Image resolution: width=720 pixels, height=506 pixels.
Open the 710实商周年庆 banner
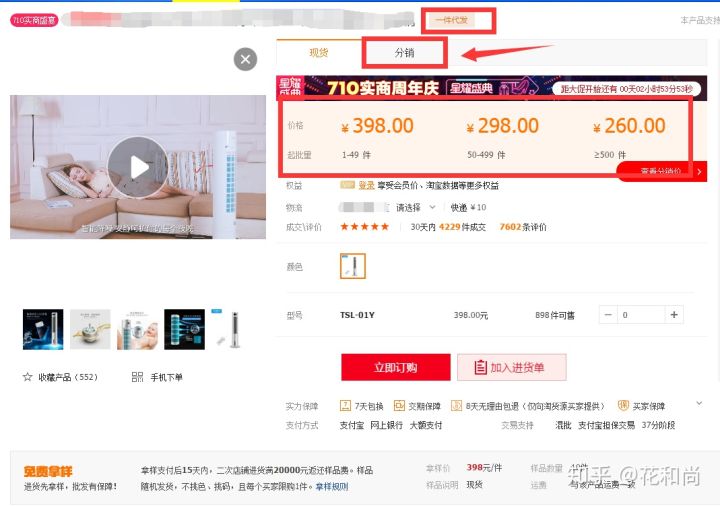(x=491, y=87)
